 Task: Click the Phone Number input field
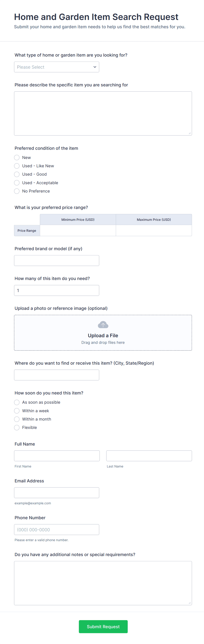[57, 530]
